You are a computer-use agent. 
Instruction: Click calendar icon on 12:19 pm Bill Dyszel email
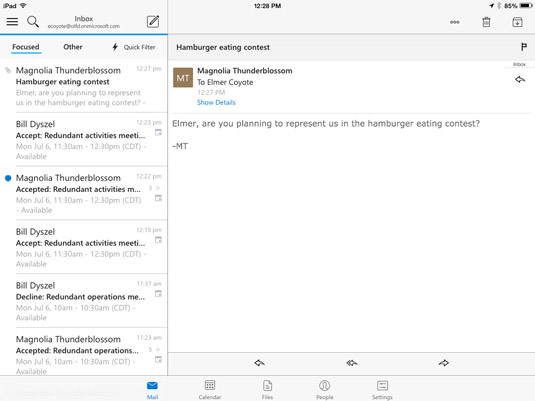[x=158, y=240]
